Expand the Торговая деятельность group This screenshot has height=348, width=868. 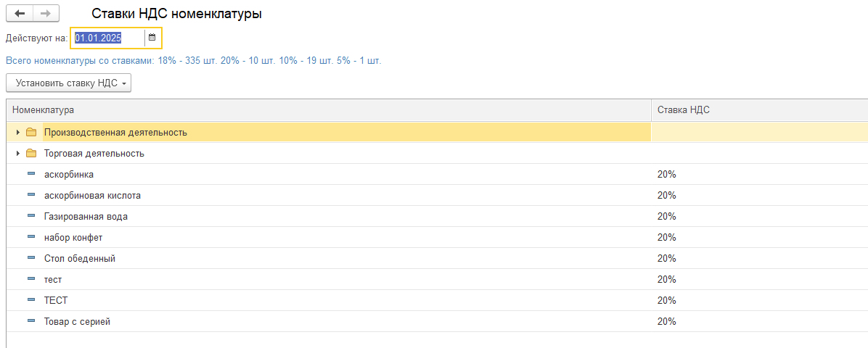(17, 154)
